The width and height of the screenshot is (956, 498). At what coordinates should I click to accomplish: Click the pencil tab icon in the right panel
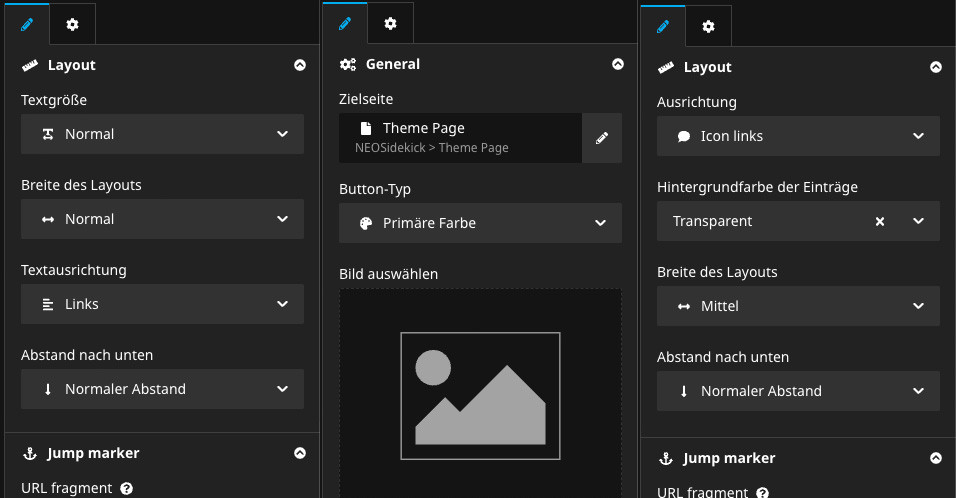tap(663, 26)
